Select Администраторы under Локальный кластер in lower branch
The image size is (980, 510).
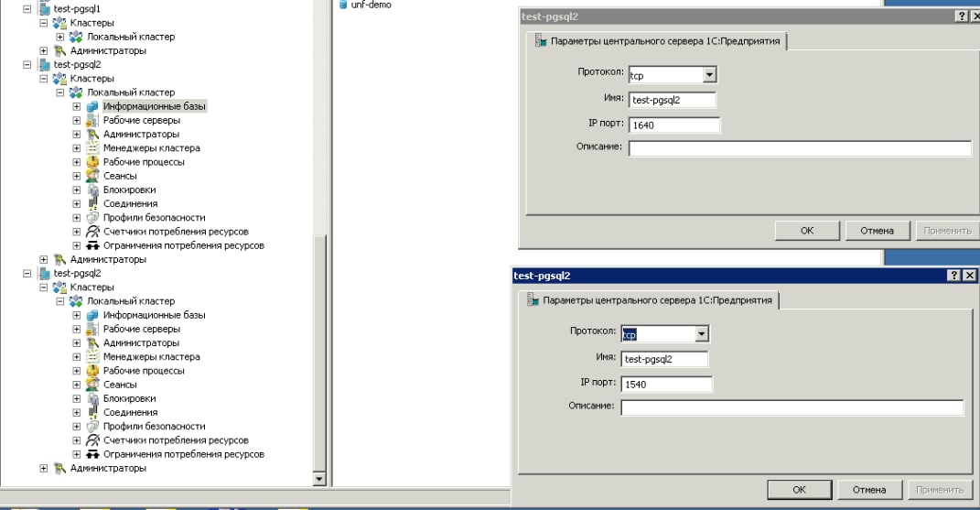[x=141, y=343]
